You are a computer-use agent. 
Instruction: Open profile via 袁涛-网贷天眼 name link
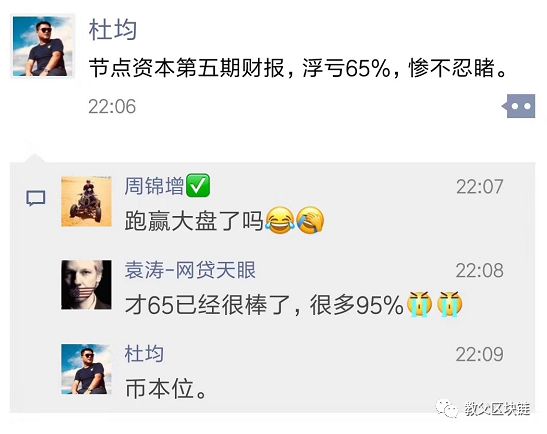[x=190, y=270]
